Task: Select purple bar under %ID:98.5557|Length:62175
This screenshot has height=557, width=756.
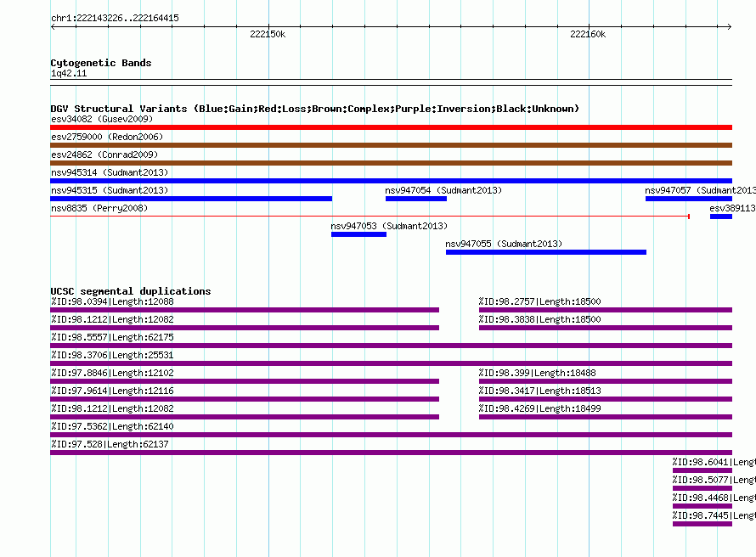Action: tap(391, 346)
